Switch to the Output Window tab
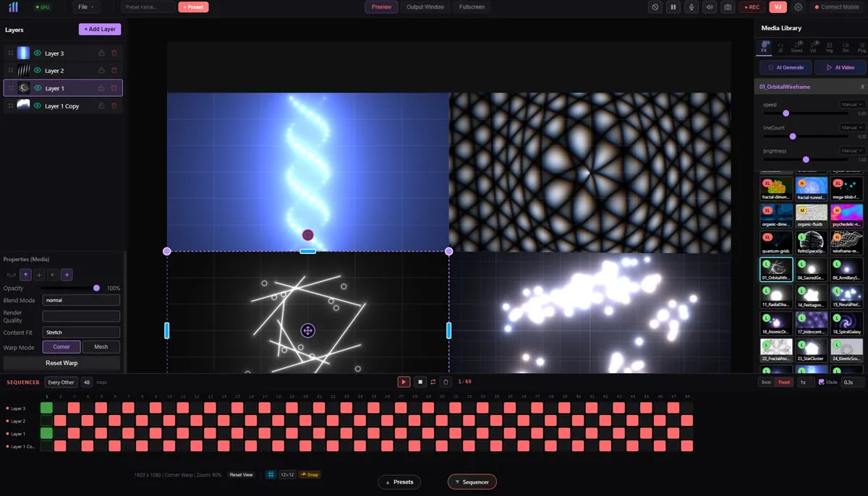The height and width of the screenshot is (496, 868). point(425,7)
